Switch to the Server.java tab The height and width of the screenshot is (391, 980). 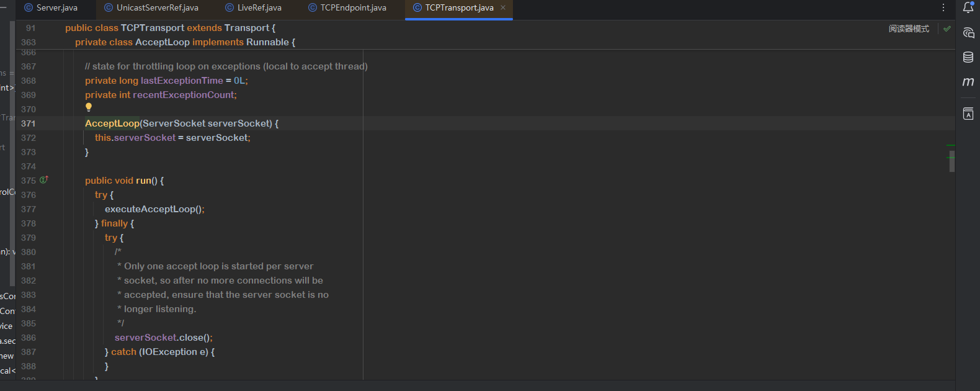coord(56,7)
